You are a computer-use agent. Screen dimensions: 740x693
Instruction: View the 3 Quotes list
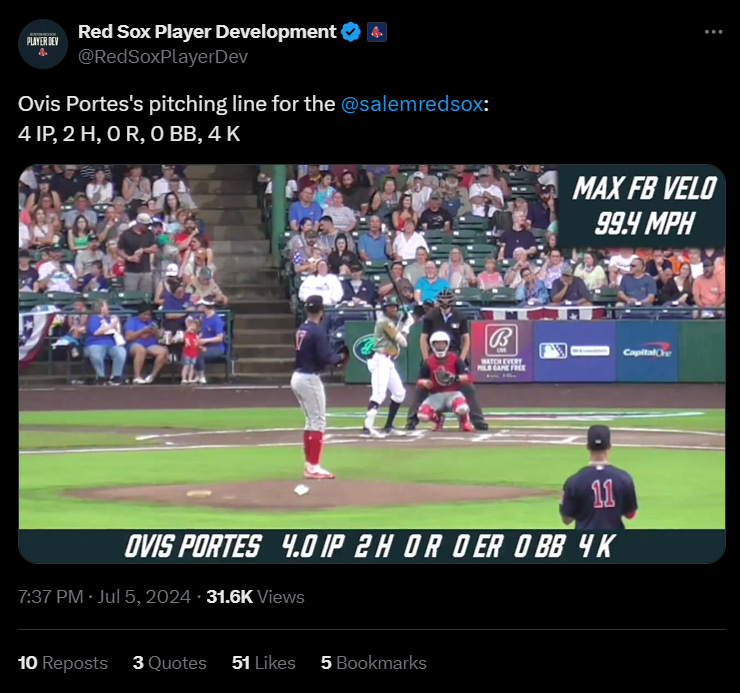coord(169,663)
